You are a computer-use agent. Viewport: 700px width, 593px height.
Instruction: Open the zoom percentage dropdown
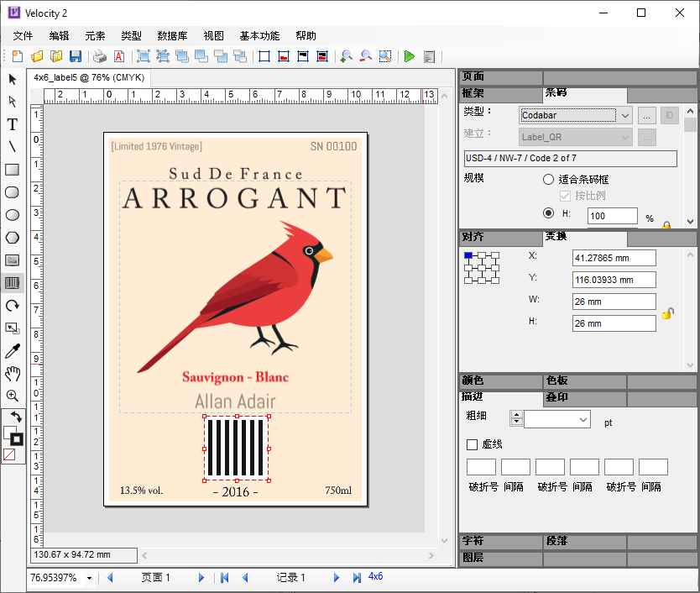[89, 578]
